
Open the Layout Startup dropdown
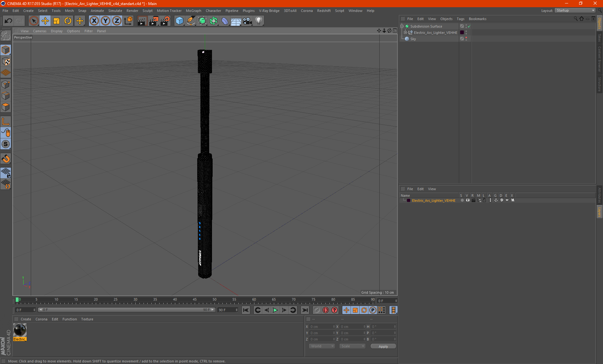575,10
